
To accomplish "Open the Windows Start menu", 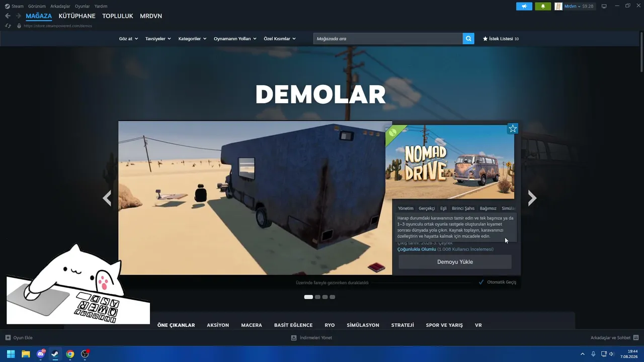I will (x=11, y=354).
